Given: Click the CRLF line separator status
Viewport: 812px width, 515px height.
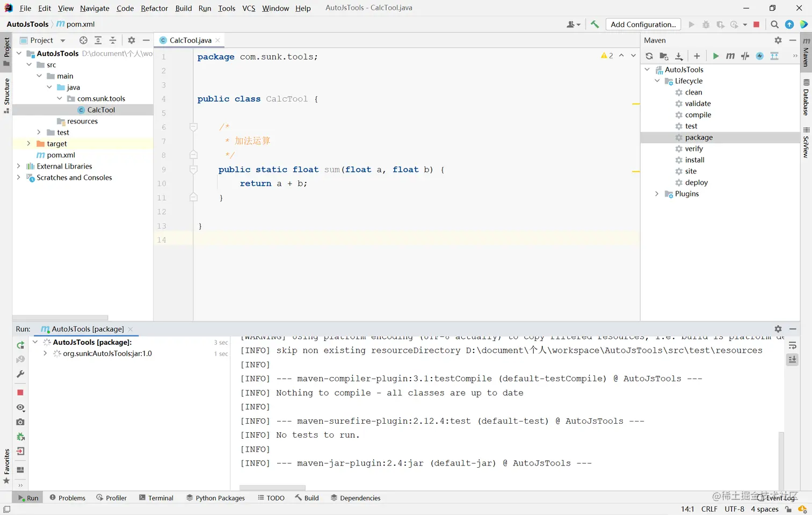Looking at the screenshot, I should pos(709,509).
